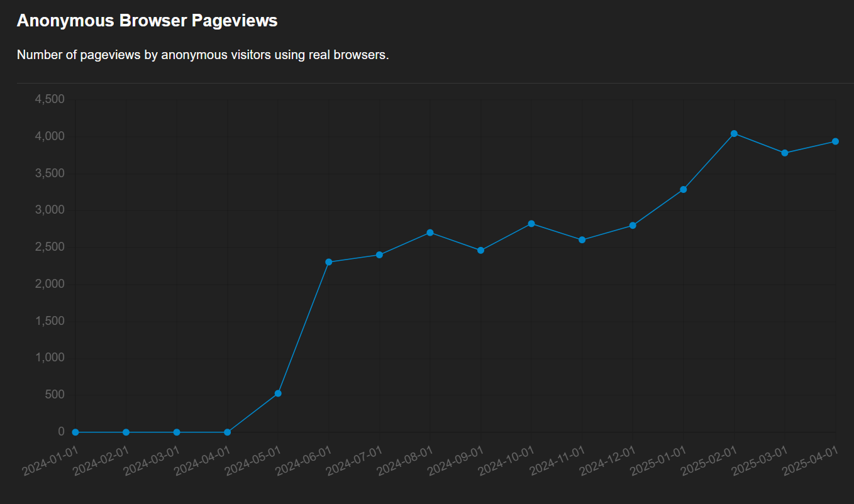The height and width of the screenshot is (504, 854).
Task: Click the 2024-02-01 data point
Action: (126, 432)
